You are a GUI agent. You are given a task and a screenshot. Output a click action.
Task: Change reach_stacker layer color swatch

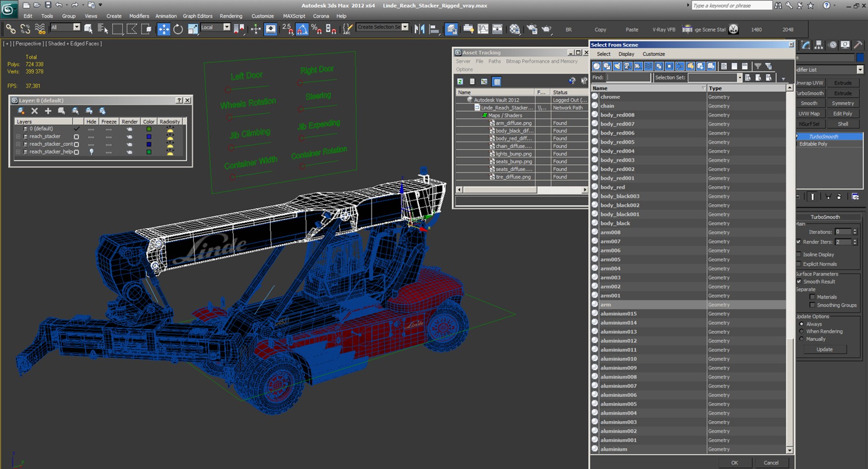[x=149, y=136]
